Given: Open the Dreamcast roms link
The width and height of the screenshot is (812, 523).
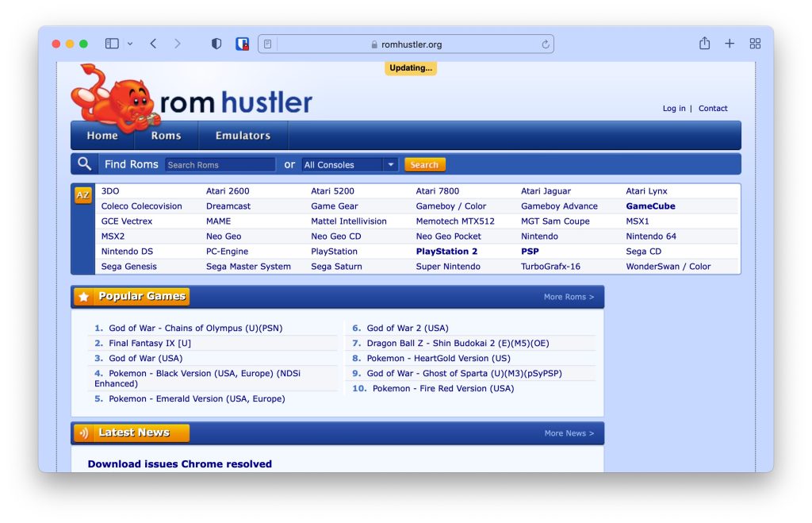Looking at the screenshot, I should pos(228,206).
